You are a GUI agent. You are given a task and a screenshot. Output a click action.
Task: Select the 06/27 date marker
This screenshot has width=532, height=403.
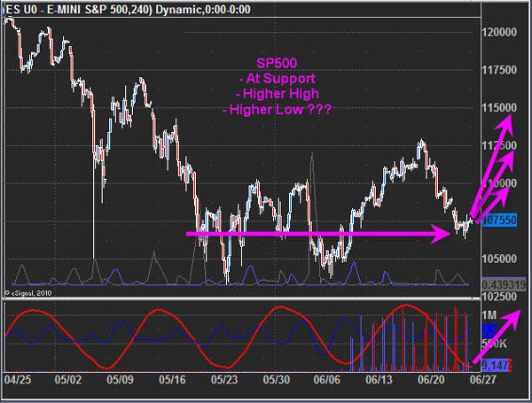481,378
